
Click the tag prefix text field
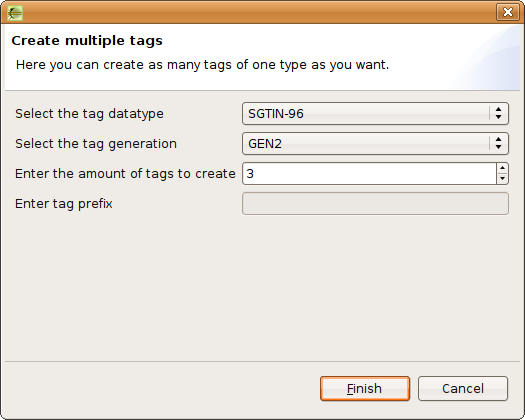[375, 203]
